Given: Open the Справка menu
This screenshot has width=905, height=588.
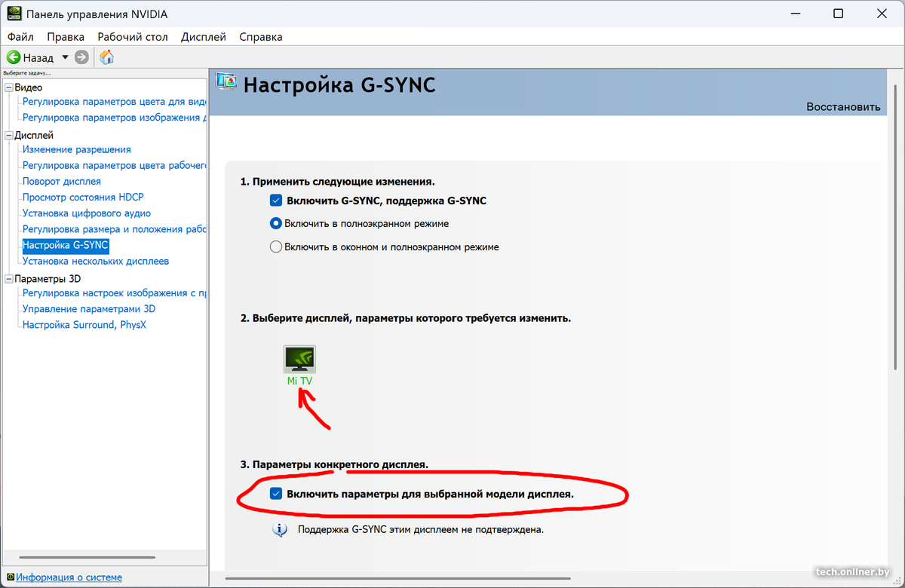Looking at the screenshot, I should tap(261, 36).
